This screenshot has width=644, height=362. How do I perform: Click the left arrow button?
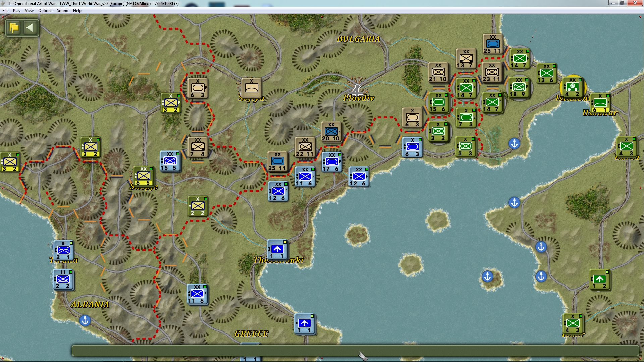[x=30, y=27]
